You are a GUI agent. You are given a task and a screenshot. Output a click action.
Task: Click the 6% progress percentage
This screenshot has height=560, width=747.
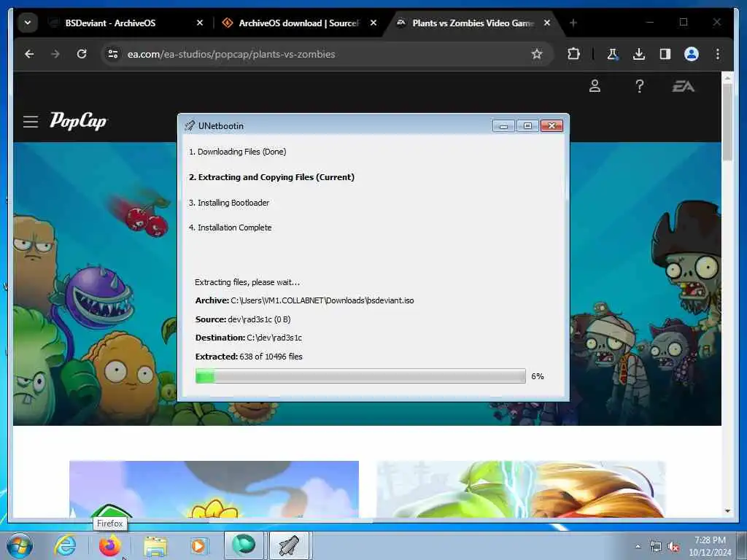538,376
